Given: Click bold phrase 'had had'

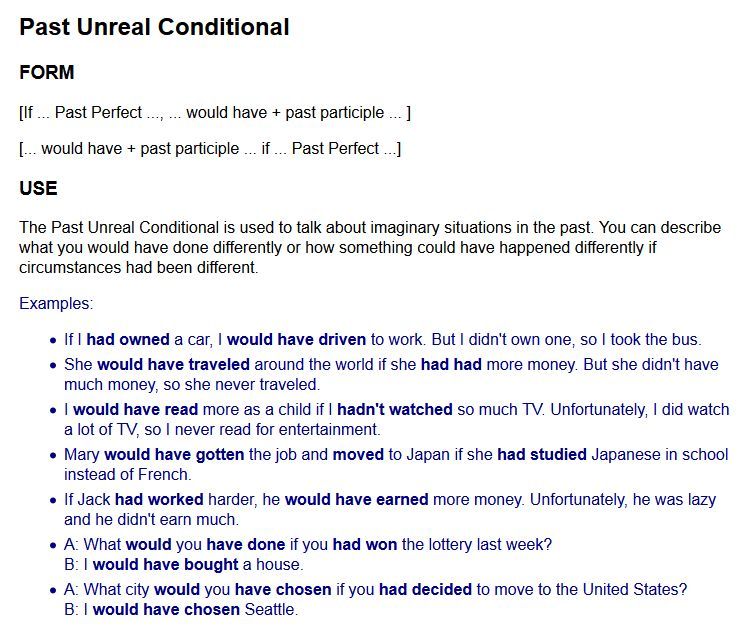Looking at the screenshot, I should pos(451,364).
